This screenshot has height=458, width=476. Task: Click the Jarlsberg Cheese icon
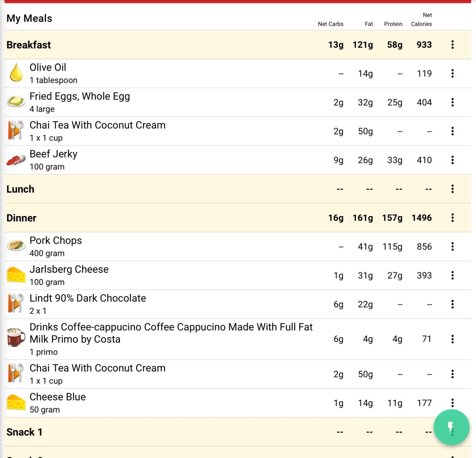(16, 275)
